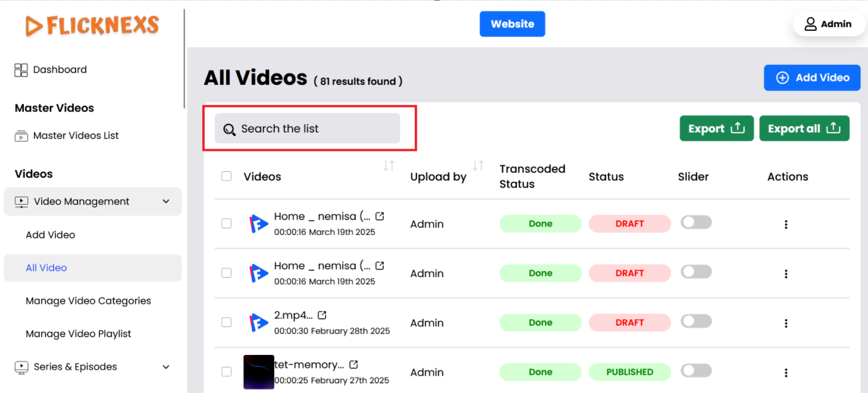Click the Flicknexs logo

(92, 26)
